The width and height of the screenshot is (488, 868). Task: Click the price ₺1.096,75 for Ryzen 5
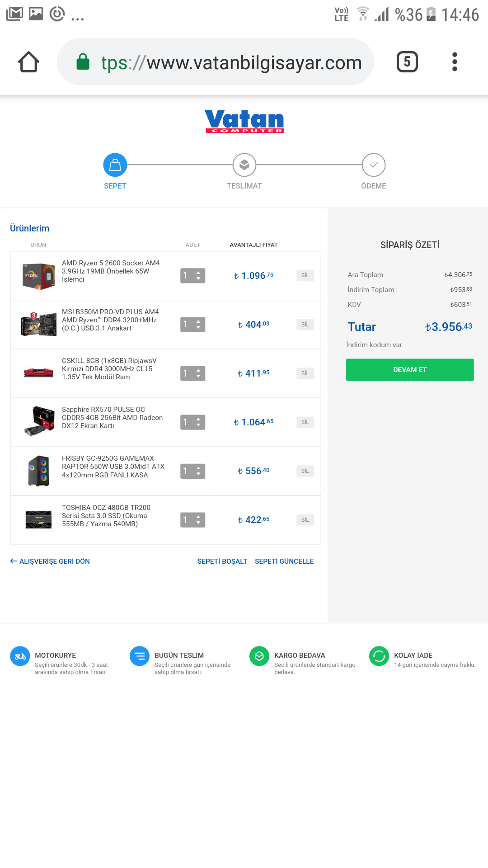(253, 275)
